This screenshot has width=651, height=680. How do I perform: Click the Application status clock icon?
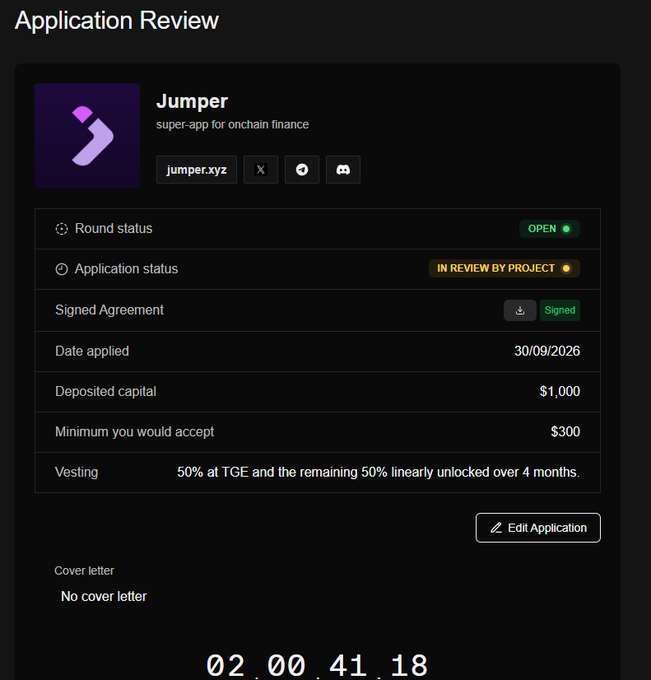(x=62, y=269)
